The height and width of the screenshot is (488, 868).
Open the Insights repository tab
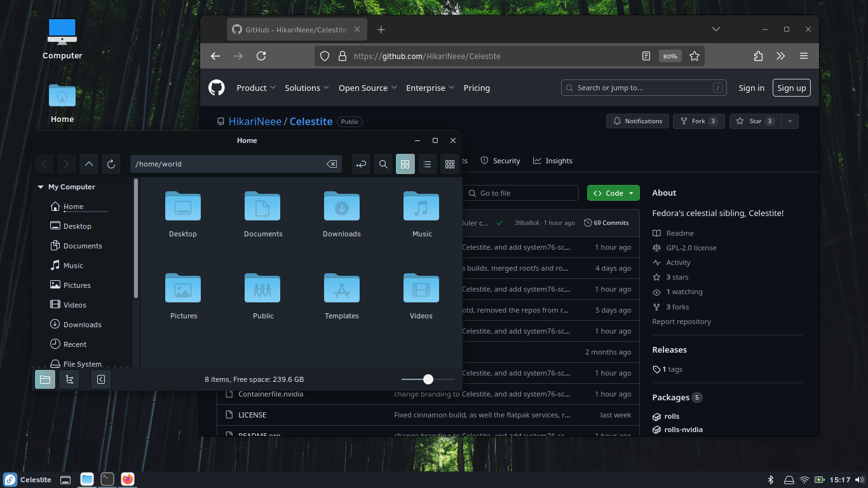pyautogui.click(x=552, y=161)
